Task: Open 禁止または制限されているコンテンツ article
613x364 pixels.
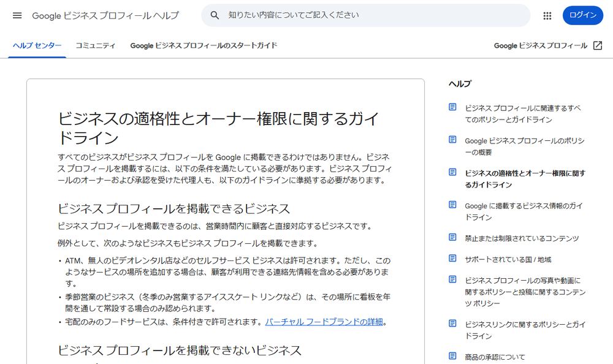Action: [x=522, y=238]
